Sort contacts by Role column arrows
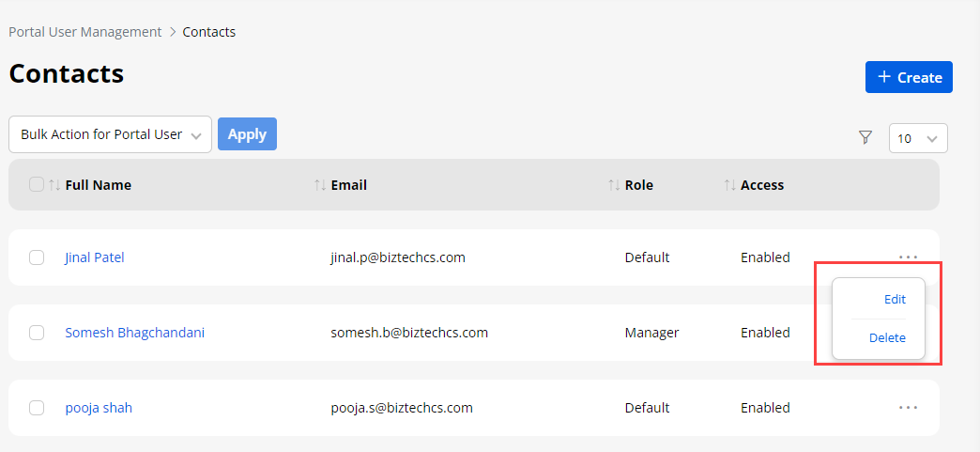The height and width of the screenshot is (452, 980). tap(614, 185)
